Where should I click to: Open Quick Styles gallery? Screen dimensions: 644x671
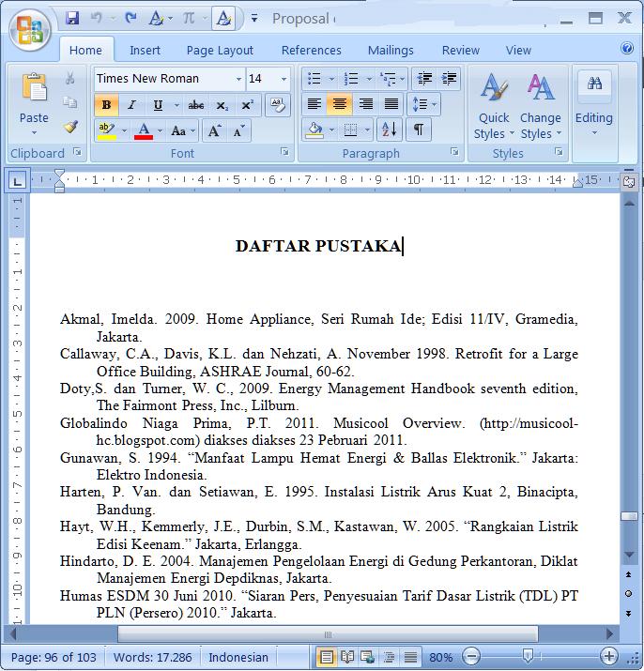(494, 106)
